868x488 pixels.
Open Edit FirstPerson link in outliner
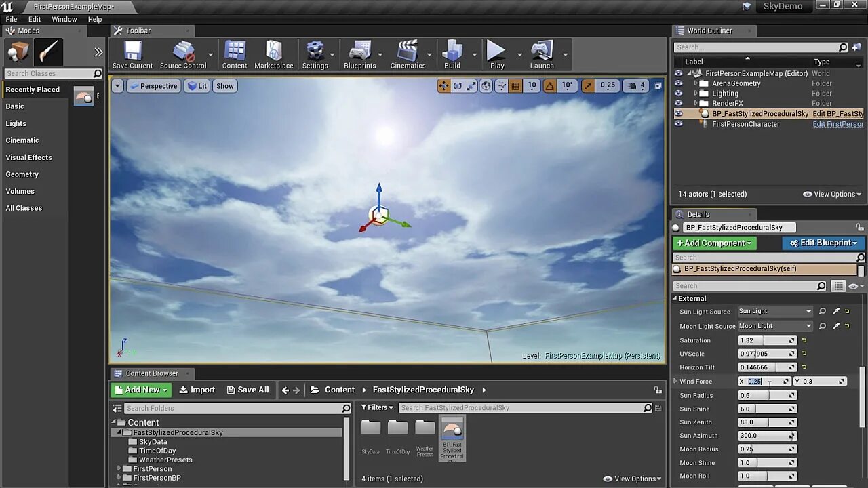[838, 124]
